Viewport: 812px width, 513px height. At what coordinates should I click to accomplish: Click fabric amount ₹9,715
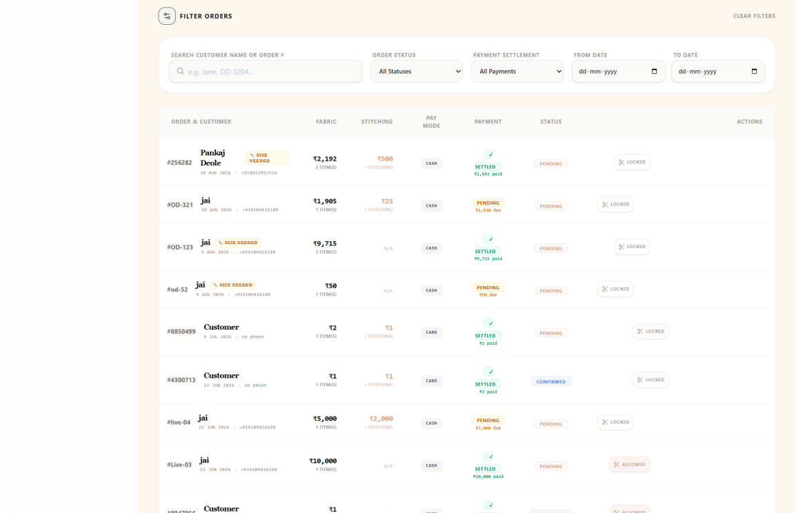(x=325, y=243)
